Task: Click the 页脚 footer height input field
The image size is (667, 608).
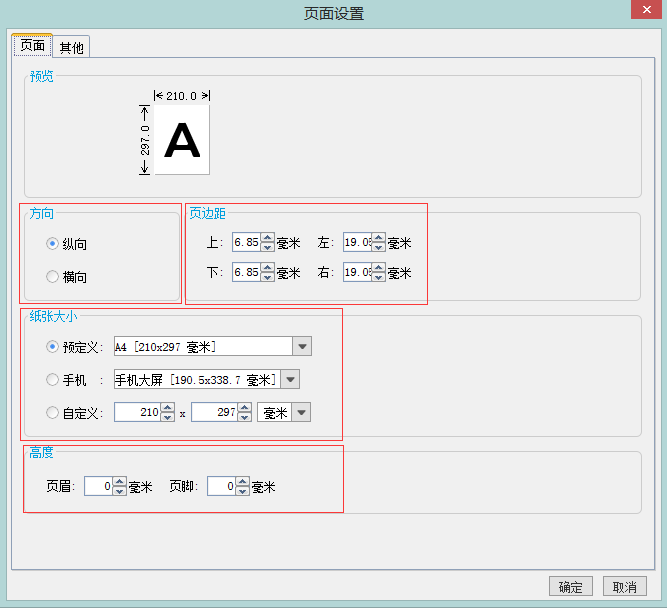Action: click(x=221, y=486)
